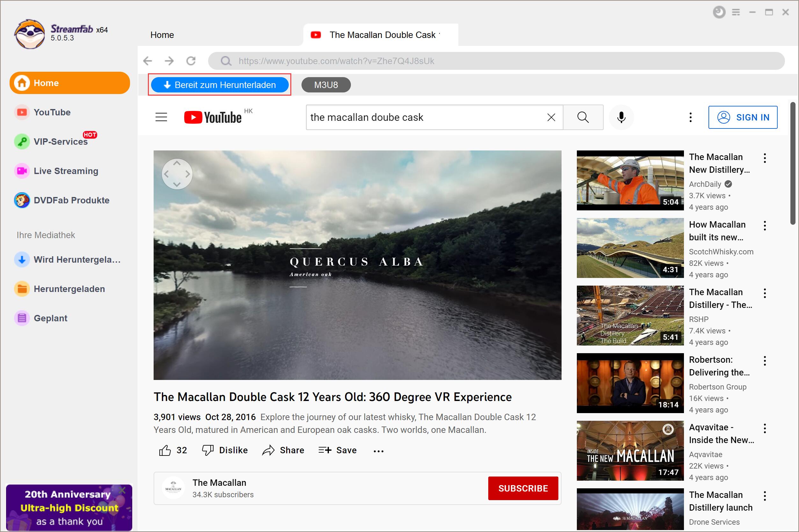Click the StreamFab sloth logo

(30, 34)
